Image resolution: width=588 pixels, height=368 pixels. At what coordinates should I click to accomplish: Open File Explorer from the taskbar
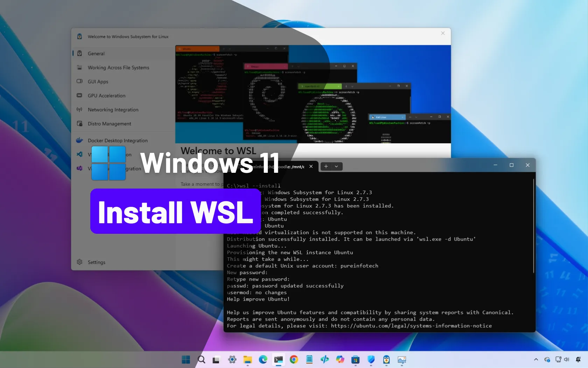248,360
